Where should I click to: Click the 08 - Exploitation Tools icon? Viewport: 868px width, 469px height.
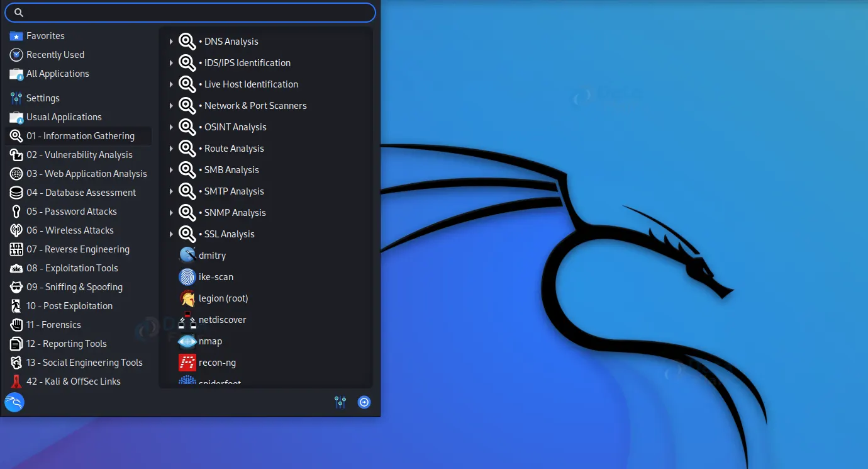(16, 268)
